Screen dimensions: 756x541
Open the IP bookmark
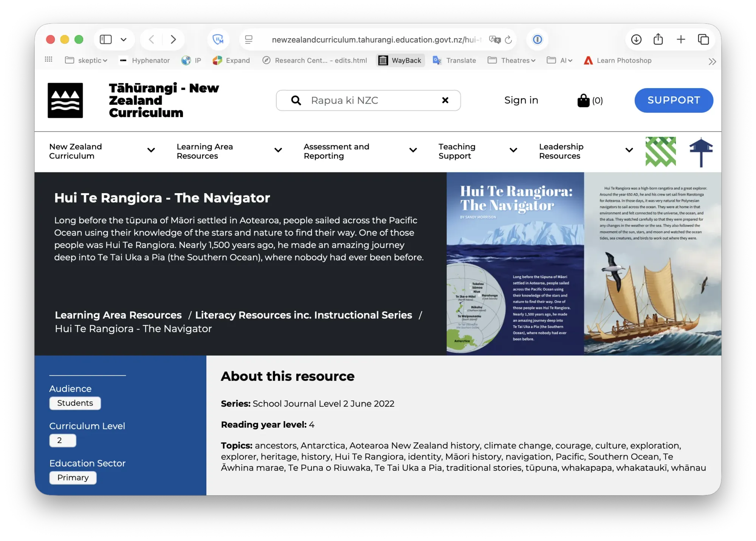(191, 60)
